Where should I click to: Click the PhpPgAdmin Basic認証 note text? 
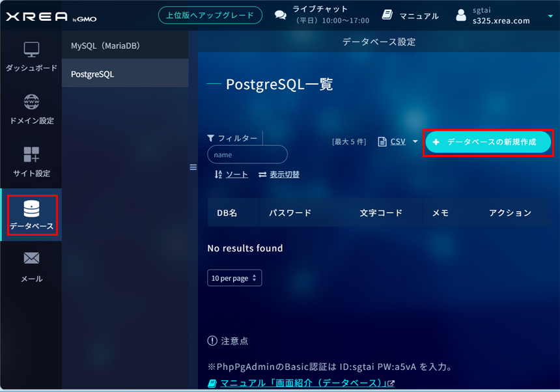329,367
